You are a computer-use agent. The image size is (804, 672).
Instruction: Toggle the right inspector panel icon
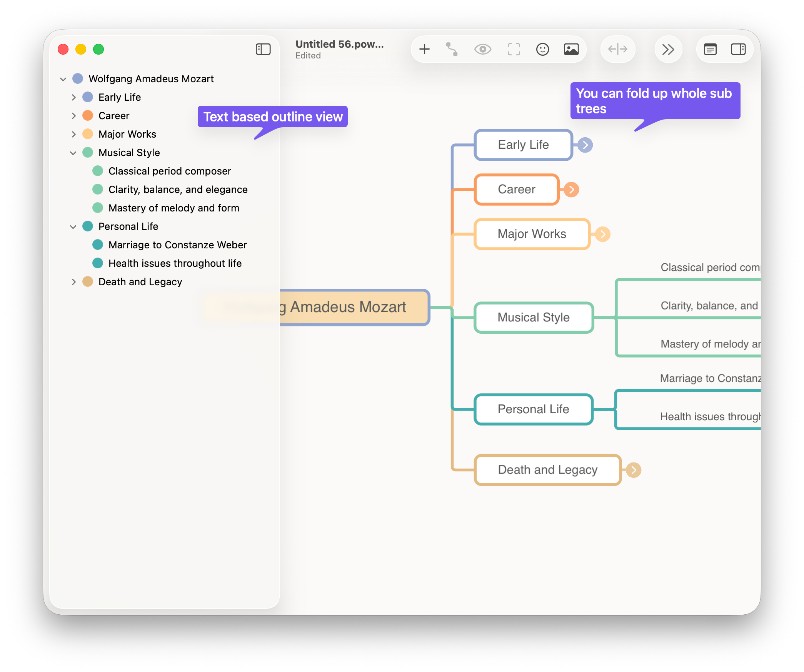point(738,49)
